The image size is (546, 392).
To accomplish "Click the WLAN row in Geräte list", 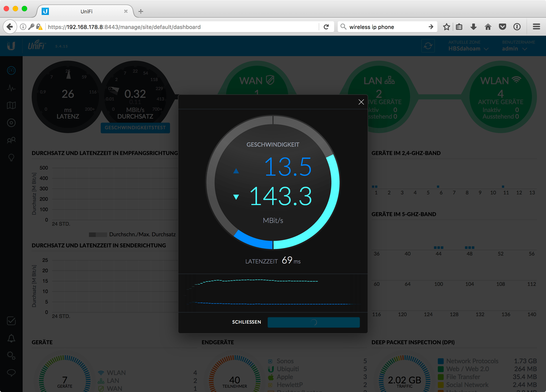I will pyautogui.click(x=147, y=373).
